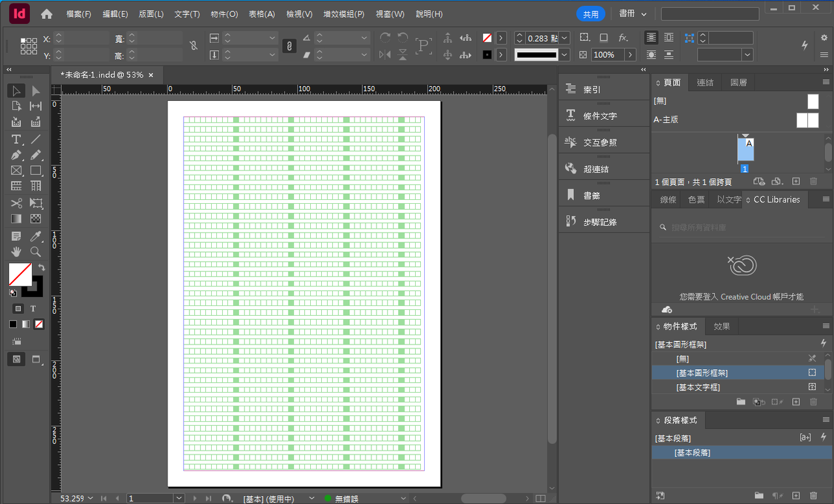Expand the 書冊 workspace dropdown
The image size is (834, 504).
click(x=632, y=14)
